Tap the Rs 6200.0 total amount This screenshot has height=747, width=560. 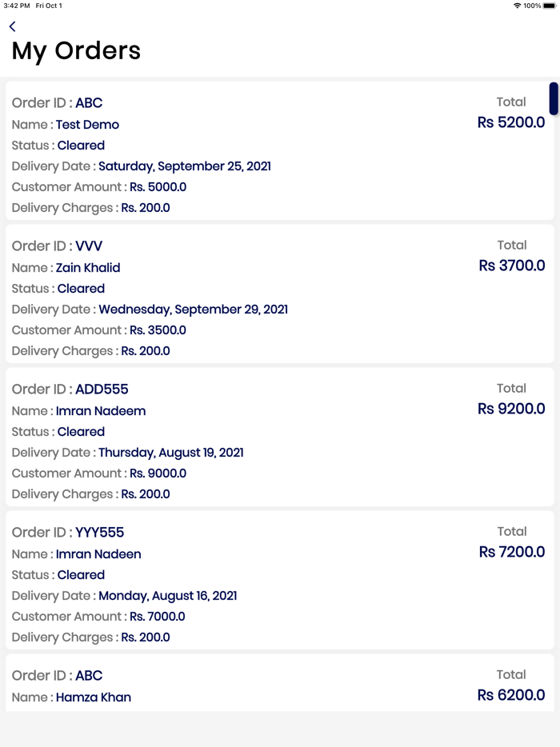click(511, 695)
